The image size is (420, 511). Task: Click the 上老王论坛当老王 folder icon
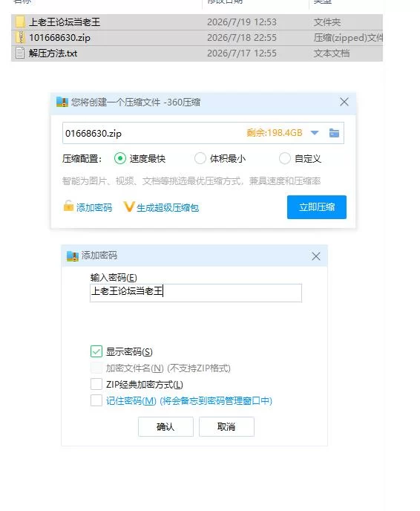pos(20,22)
